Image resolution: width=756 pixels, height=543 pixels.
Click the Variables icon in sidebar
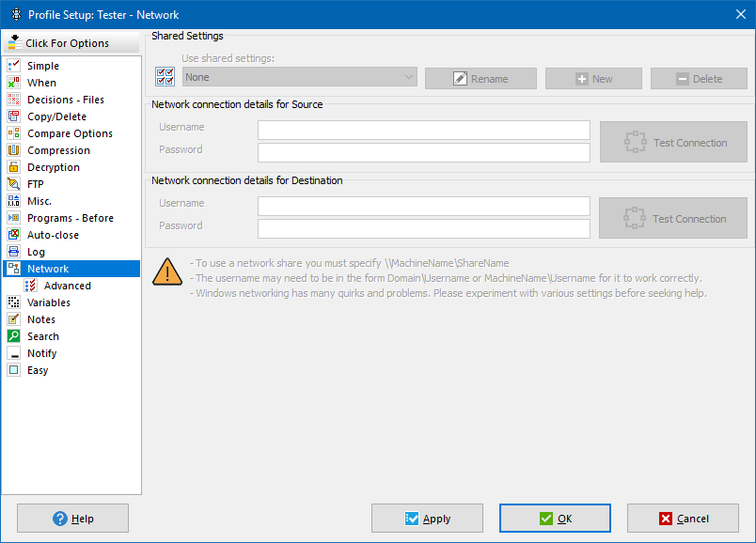[13, 303]
